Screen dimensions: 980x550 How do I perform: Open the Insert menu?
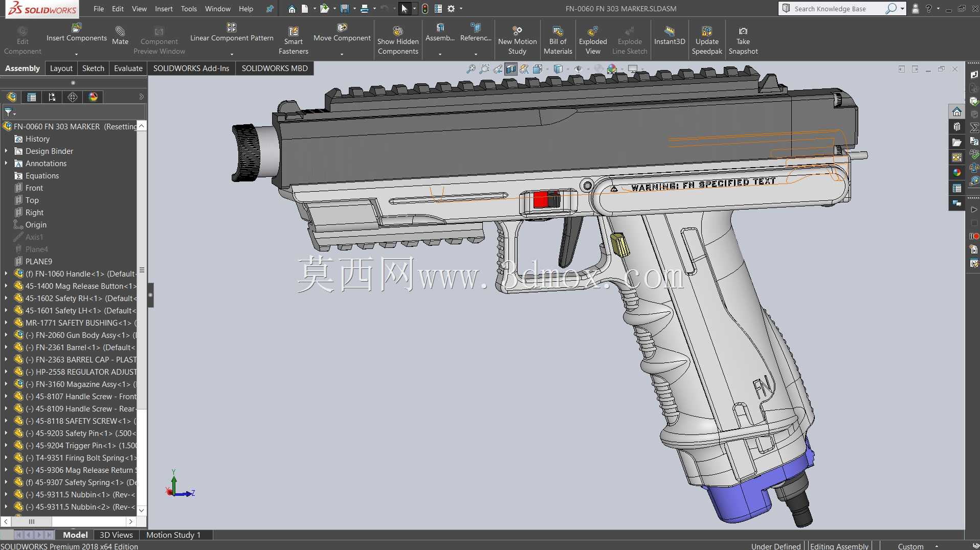164,9
